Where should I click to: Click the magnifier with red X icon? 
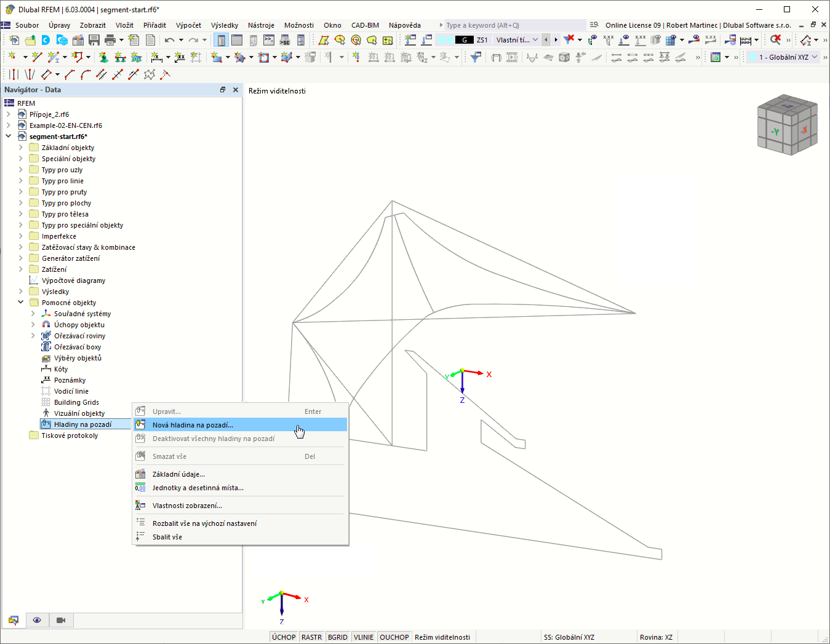775,40
